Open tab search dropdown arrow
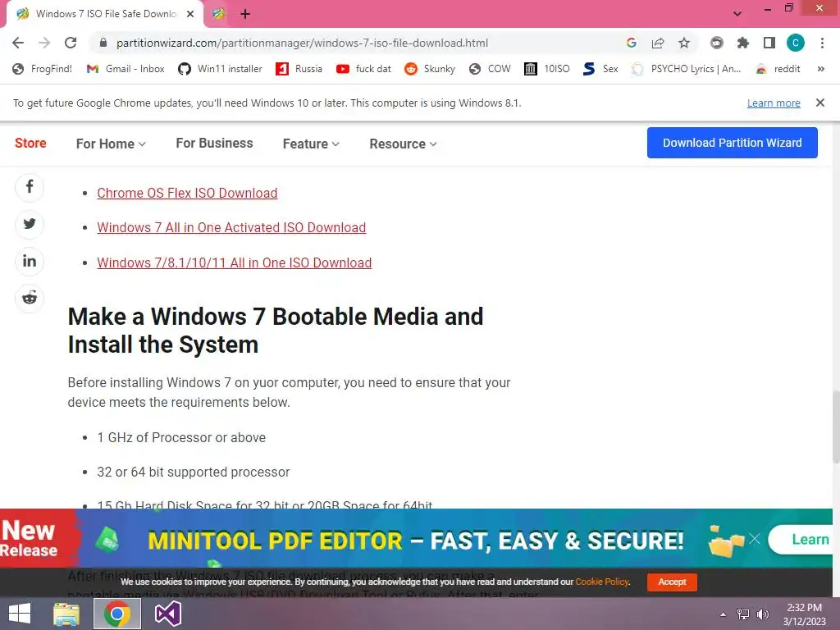 [x=737, y=14]
